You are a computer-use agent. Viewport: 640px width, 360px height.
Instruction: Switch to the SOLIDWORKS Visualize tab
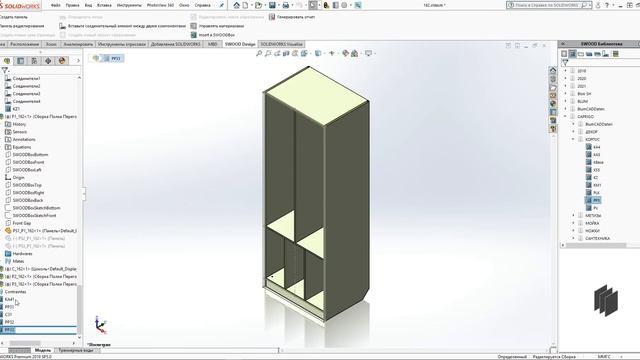282,44
